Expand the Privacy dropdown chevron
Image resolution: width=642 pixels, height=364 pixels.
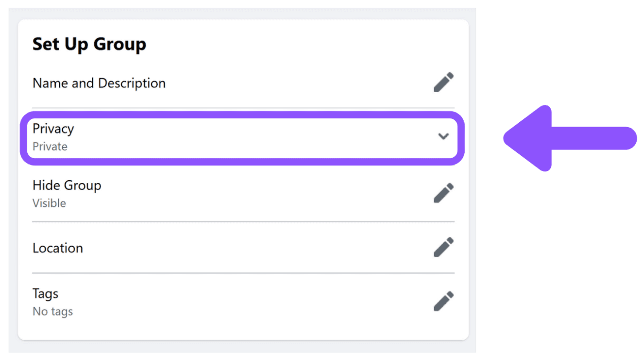pos(443,136)
